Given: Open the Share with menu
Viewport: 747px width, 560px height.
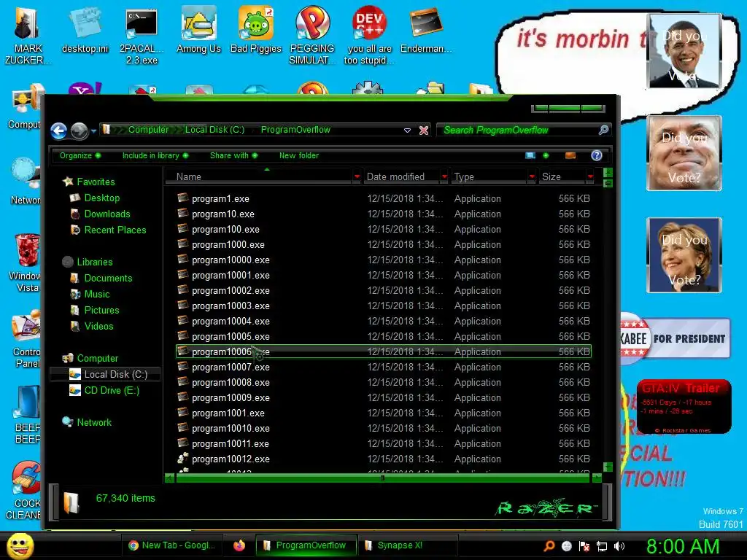Looking at the screenshot, I should click(234, 156).
